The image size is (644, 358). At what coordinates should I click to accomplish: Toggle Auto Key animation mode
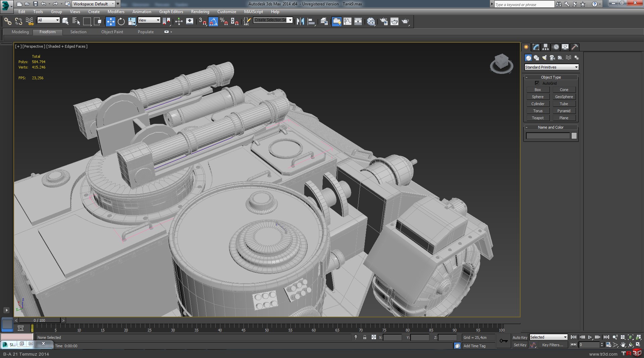(x=520, y=338)
